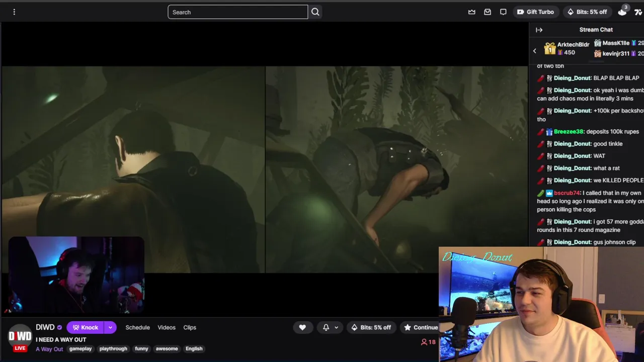
Task: Click the logo icon at far right top bar
Action: click(x=638, y=12)
